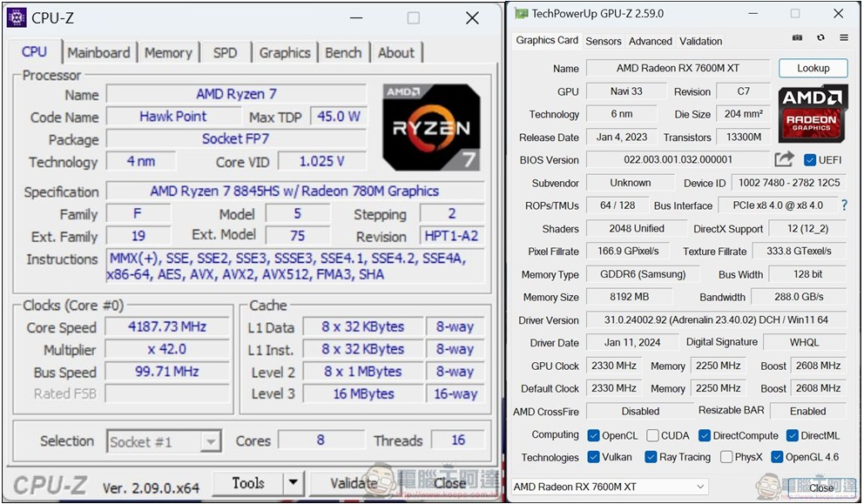Click the Cores value 8
The height and width of the screenshot is (504, 864).
[x=321, y=440]
